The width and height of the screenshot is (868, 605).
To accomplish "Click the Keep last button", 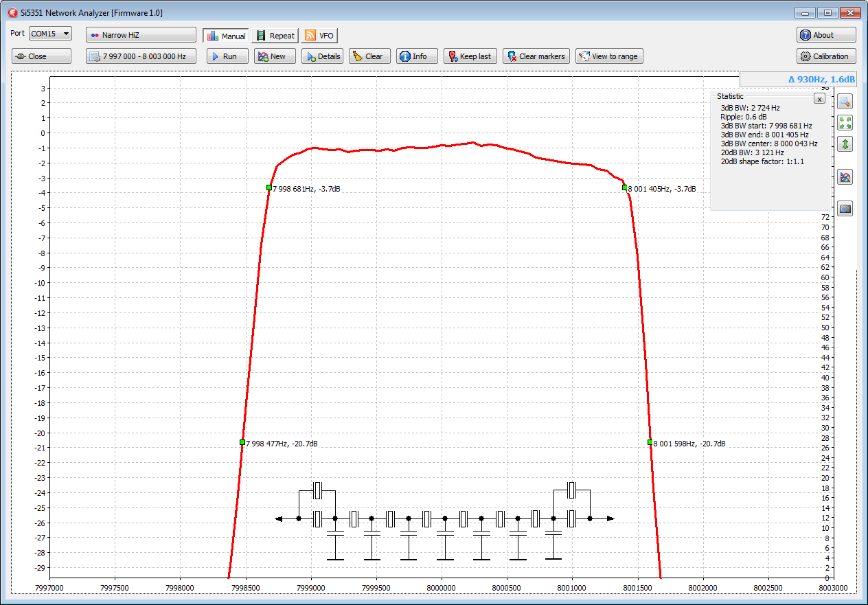I will tap(470, 56).
